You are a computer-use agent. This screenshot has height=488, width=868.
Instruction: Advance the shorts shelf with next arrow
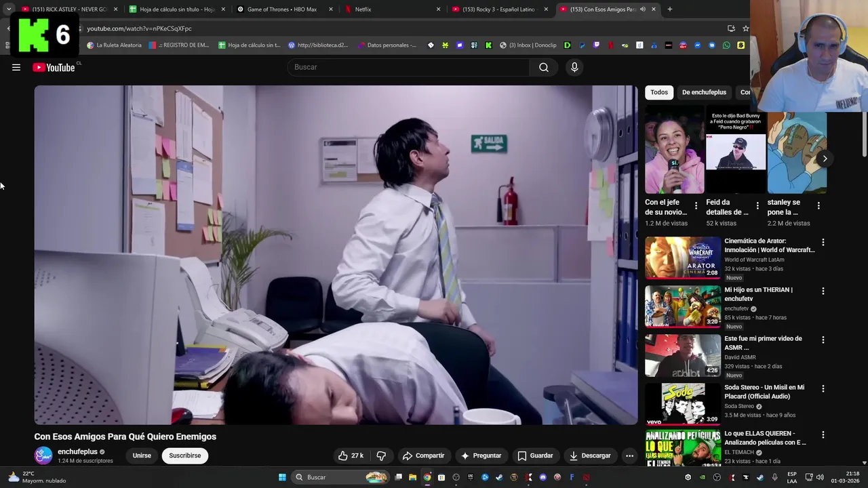(825, 159)
